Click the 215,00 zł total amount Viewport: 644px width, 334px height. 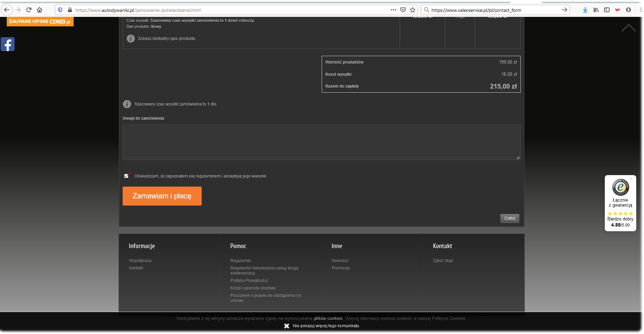click(x=503, y=87)
